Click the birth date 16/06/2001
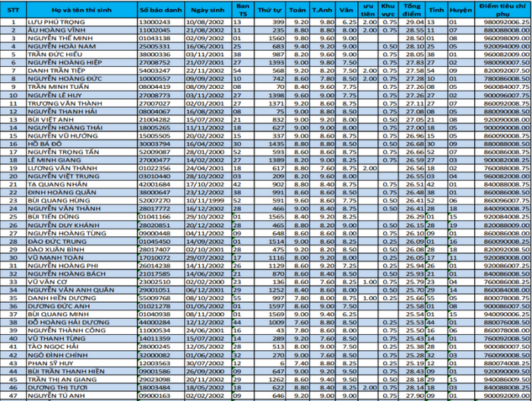The image size is (532, 401). tap(208, 46)
